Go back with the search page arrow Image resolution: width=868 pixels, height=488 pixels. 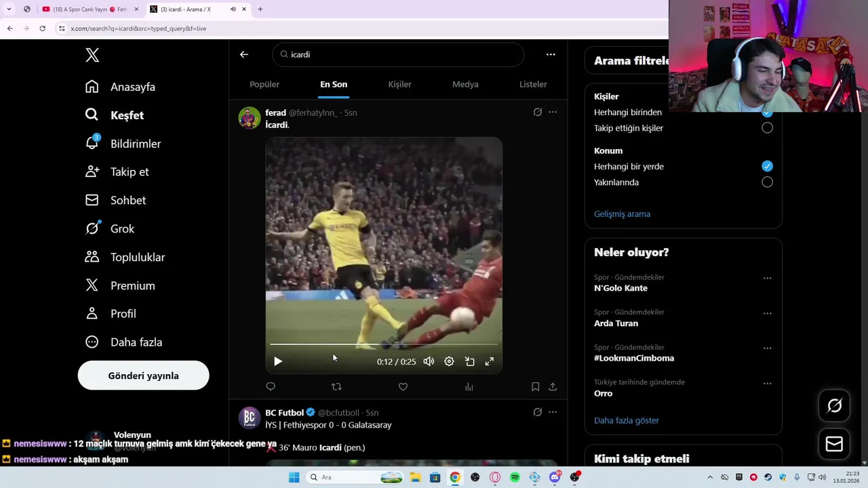(x=244, y=54)
